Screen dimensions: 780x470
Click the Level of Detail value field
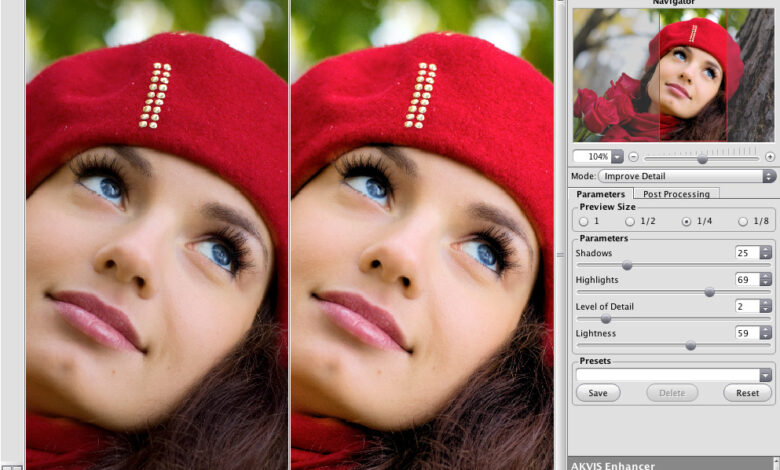click(747, 306)
